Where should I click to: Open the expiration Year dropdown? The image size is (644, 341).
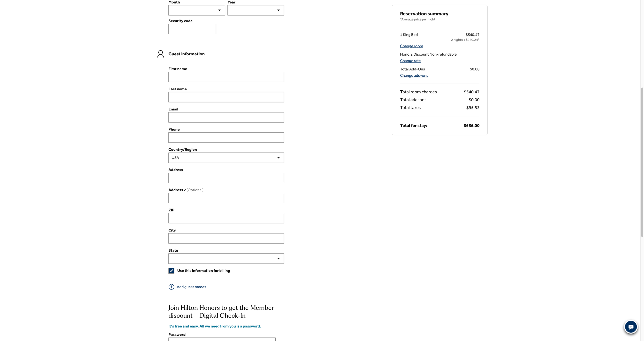[x=256, y=10]
